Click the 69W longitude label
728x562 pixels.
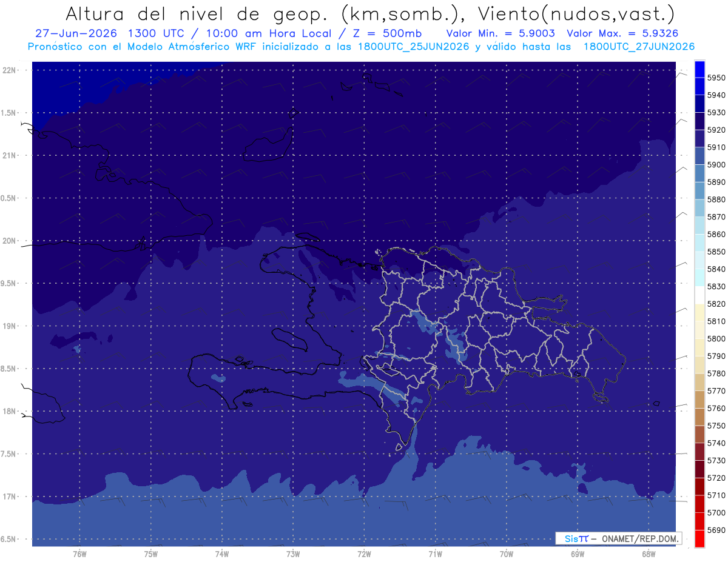(x=578, y=554)
